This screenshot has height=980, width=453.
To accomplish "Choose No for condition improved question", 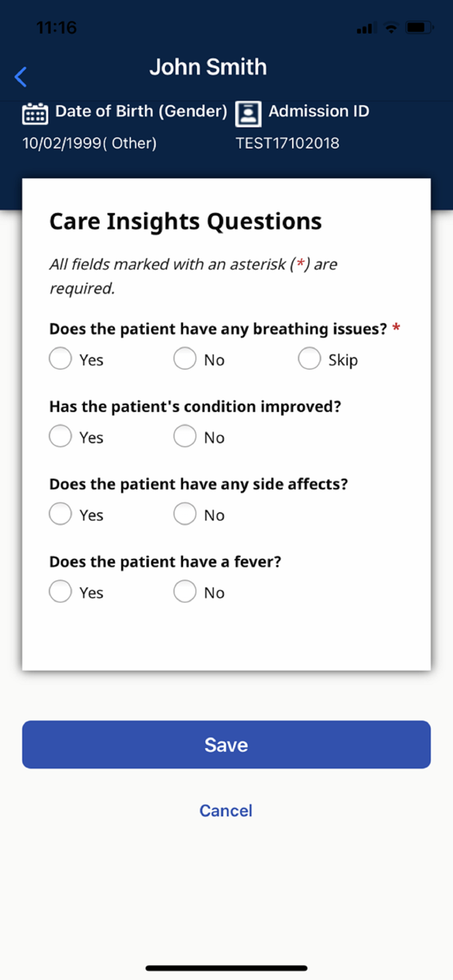I will pyautogui.click(x=185, y=436).
